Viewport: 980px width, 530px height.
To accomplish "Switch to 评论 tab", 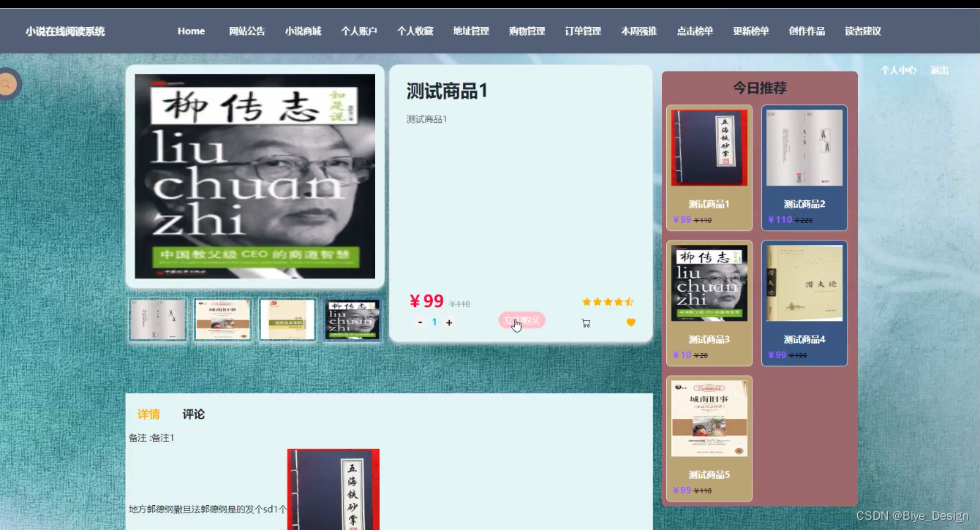I will (x=194, y=414).
